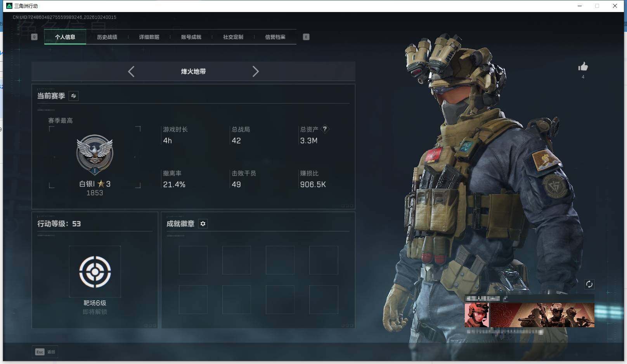Click the rank score 1853
The height and width of the screenshot is (364, 627).
[95, 193]
